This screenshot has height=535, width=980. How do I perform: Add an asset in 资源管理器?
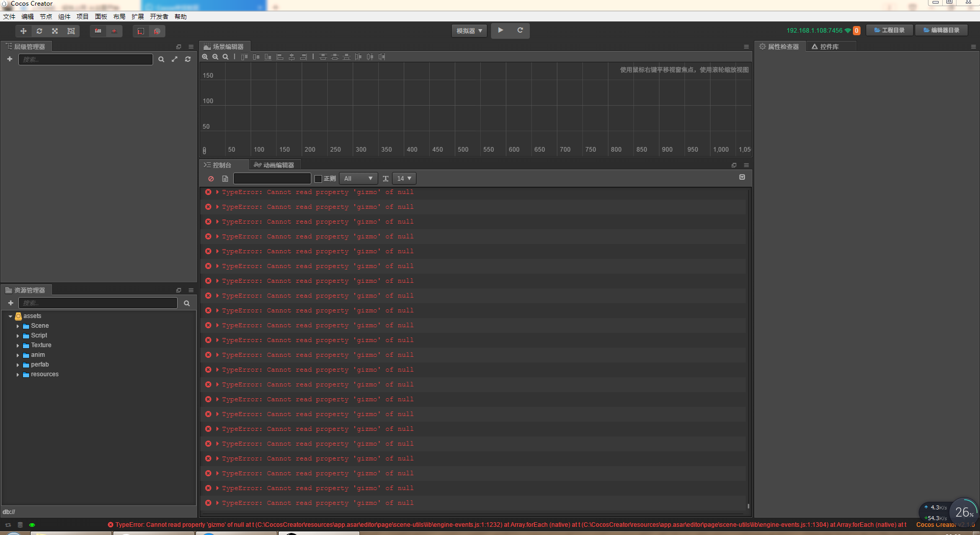11,303
